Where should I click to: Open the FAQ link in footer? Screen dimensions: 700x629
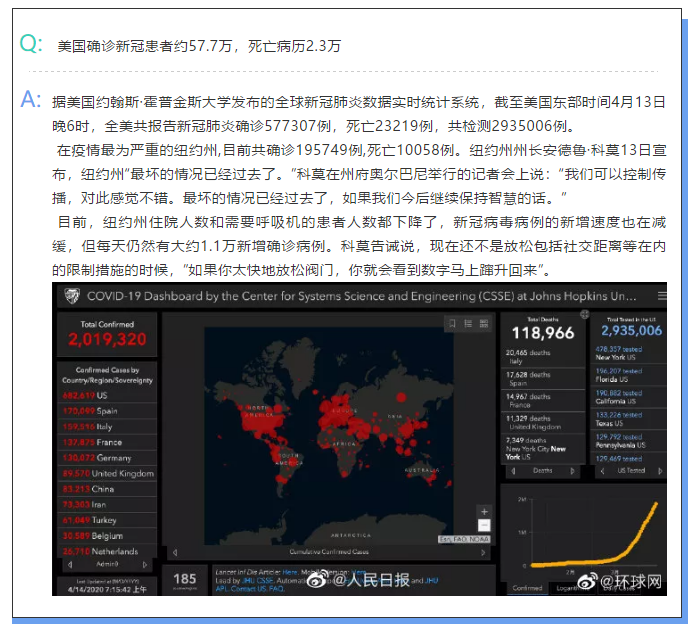276,589
